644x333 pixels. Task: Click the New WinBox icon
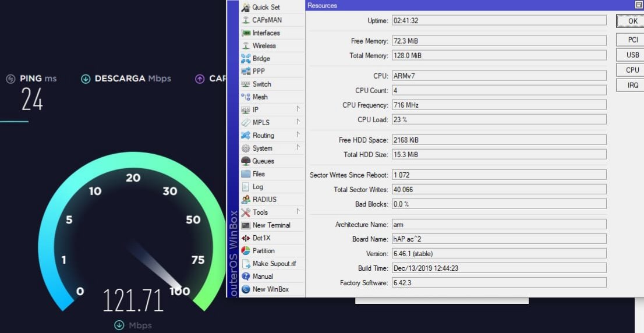[246, 289]
